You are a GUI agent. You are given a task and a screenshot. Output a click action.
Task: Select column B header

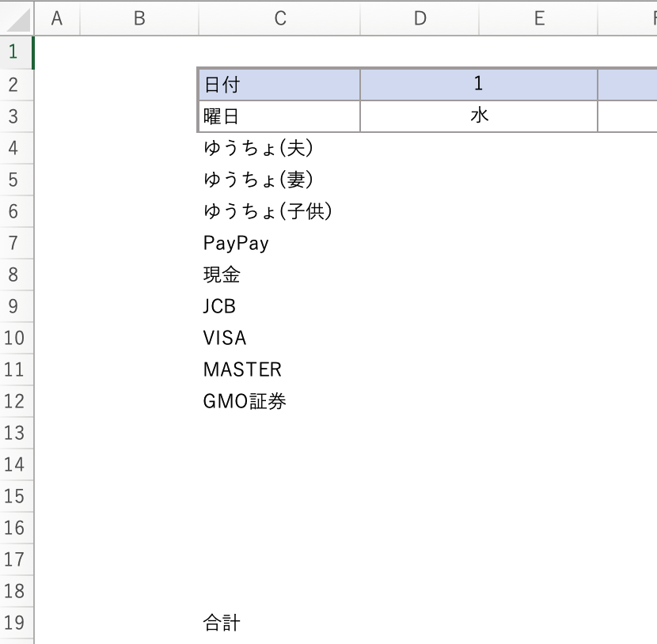[x=139, y=18]
